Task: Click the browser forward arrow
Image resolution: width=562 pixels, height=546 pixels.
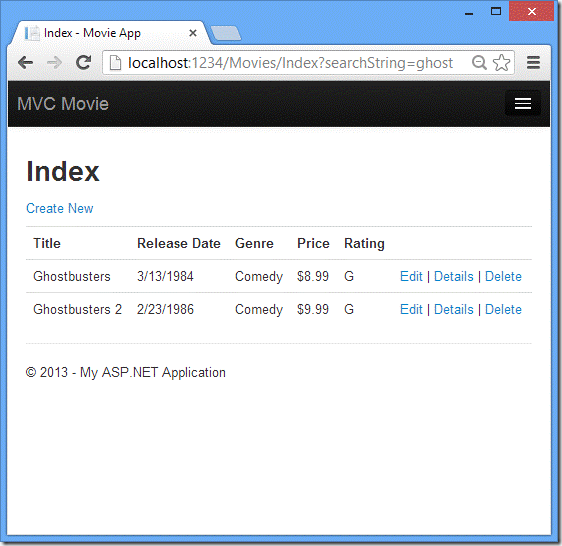Action: pos(54,63)
